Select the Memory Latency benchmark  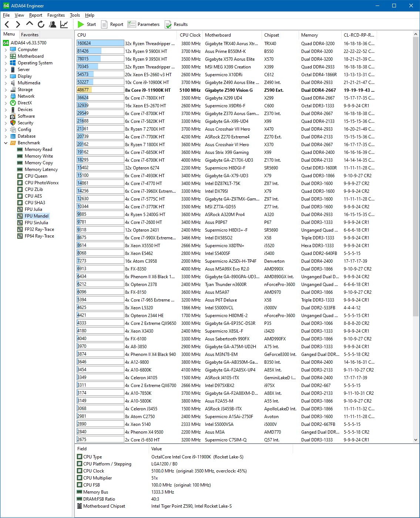(x=41, y=169)
